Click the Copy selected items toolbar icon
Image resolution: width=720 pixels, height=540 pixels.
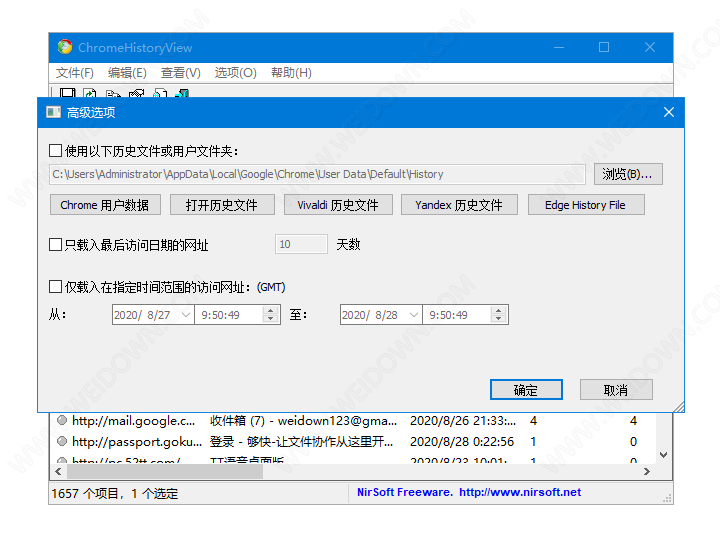(x=113, y=94)
